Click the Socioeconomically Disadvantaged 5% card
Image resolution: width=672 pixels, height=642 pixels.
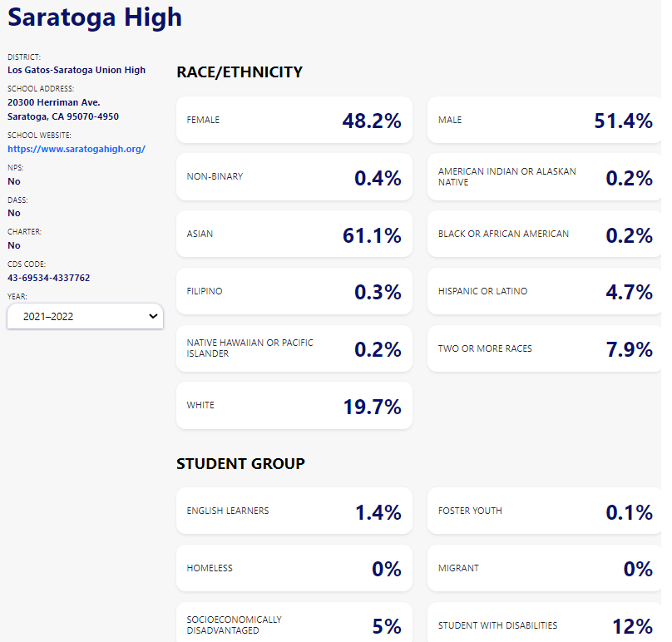tap(294, 624)
